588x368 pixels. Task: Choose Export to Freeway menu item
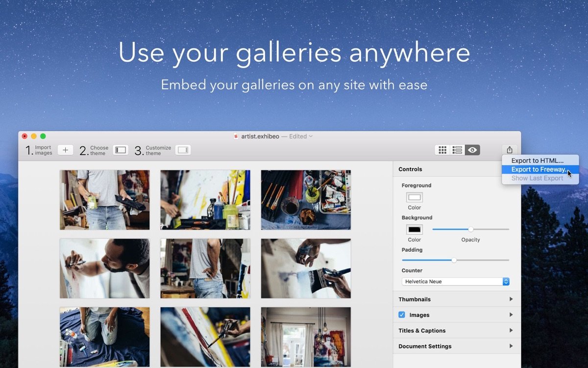point(538,169)
